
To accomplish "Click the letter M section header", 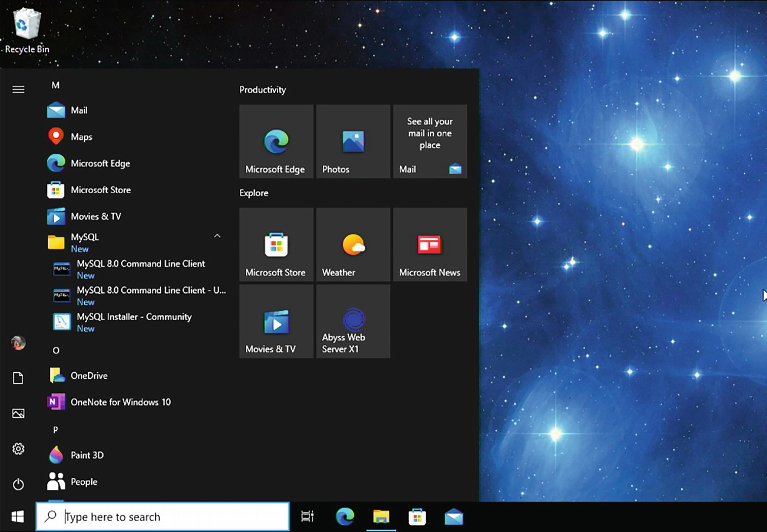I will point(55,85).
